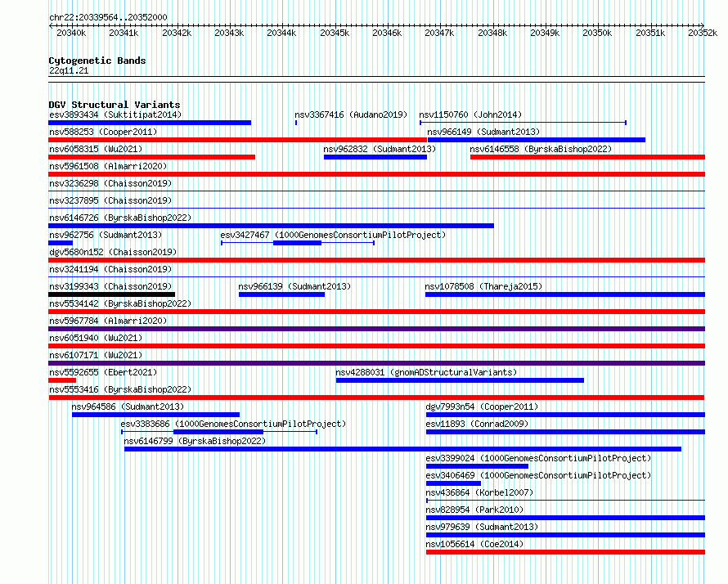Click the 20346k ruler tick label

pos(387,33)
